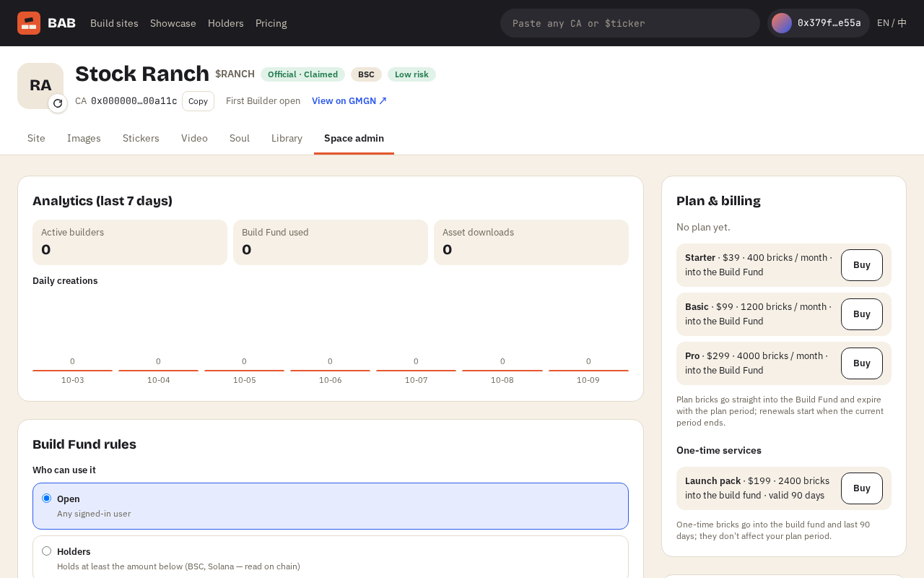Click the RA token avatar thumbnail
The image size is (924, 578).
pyautogui.click(x=40, y=86)
